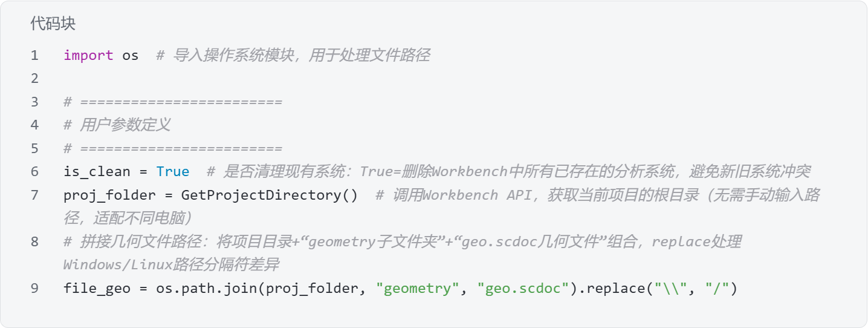Select the empty line number 2
The height and width of the screenshot is (328, 868).
tap(34, 79)
